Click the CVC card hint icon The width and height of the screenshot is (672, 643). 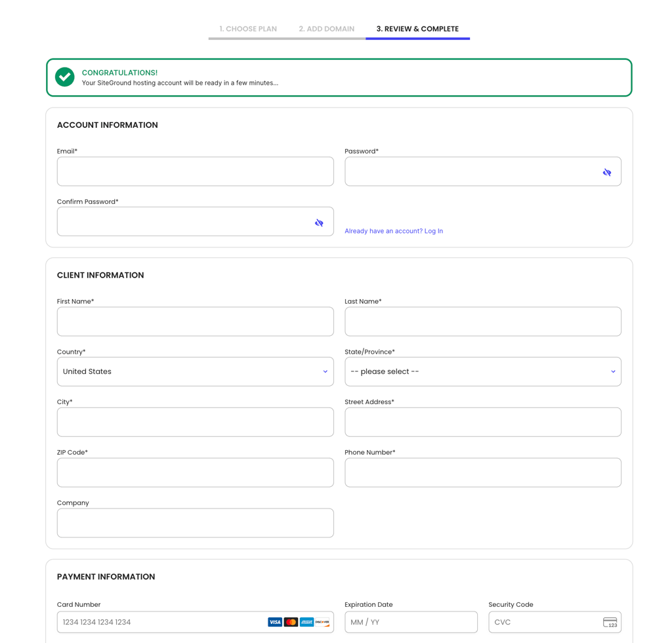tap(610, 623)
